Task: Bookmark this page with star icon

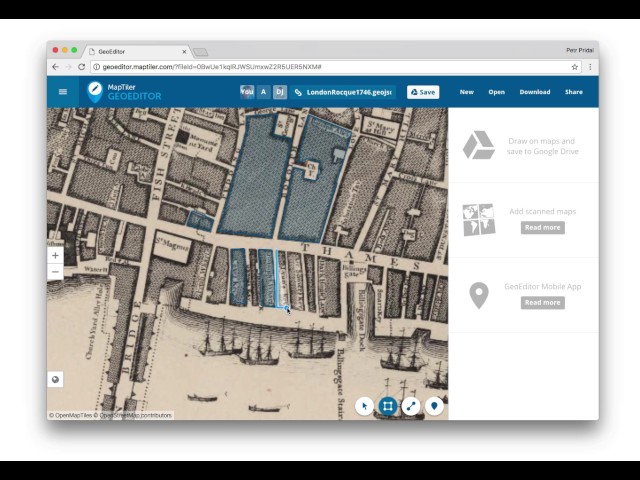Action: [574, 67]
